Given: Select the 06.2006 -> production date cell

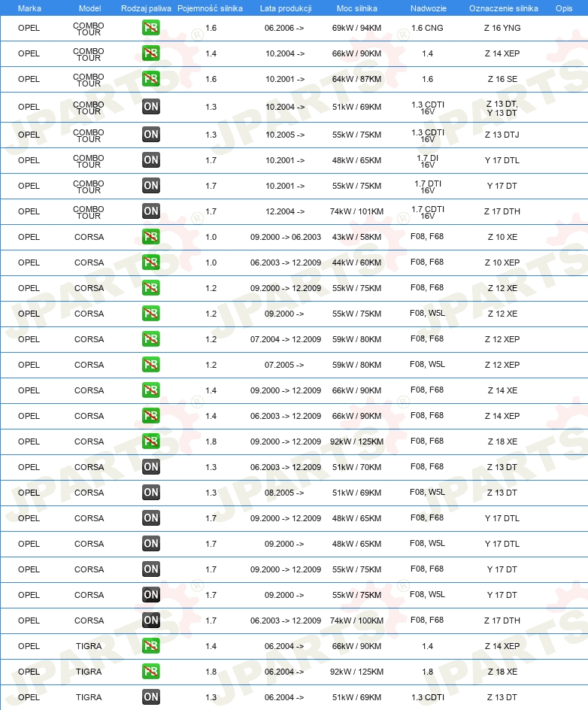Looking at the screenshot, I should coord(284,28).
